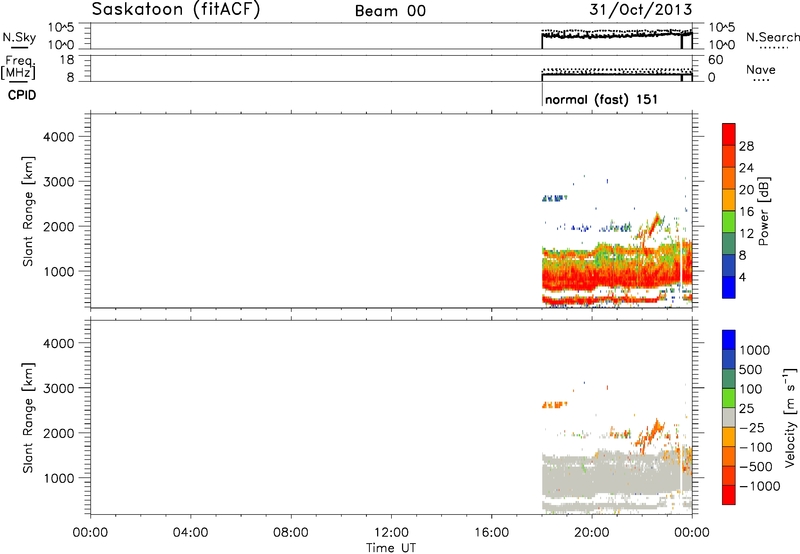Click the light green segment of power colorbar
800x554 pixels.
pos(729,222)
